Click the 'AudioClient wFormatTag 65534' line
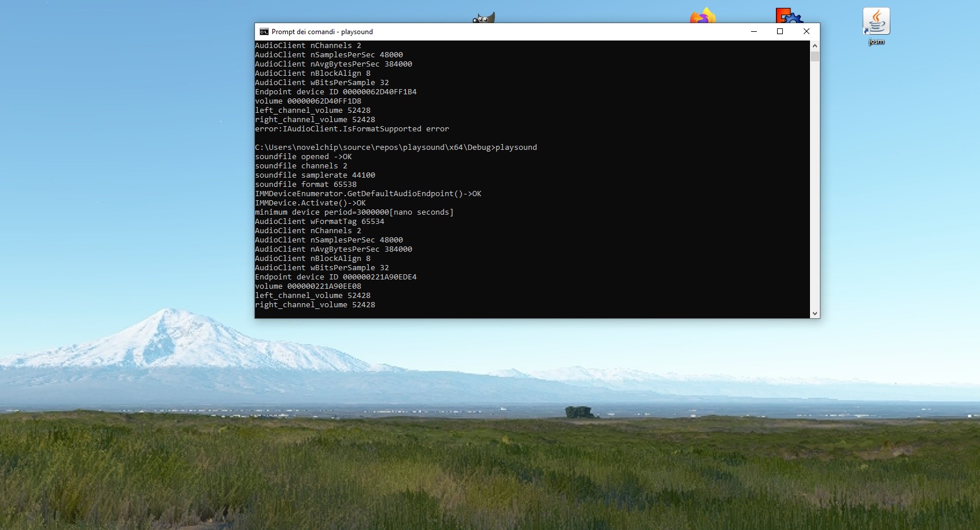 [320, 222]
